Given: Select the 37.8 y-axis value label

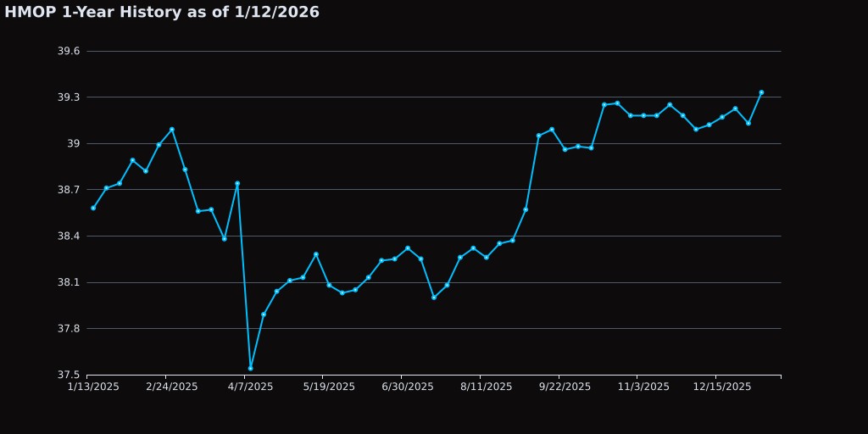Looking at the screenshot, I should click(x=69, y=329).
